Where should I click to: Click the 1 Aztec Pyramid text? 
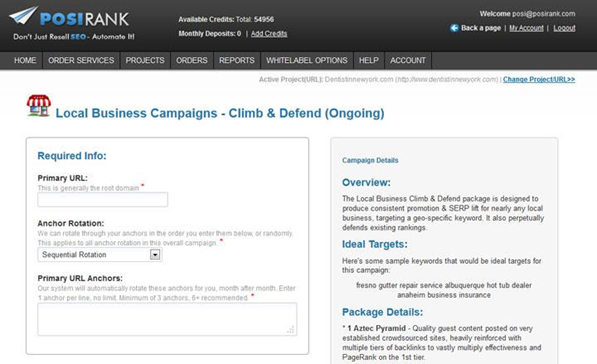point(377,328)
